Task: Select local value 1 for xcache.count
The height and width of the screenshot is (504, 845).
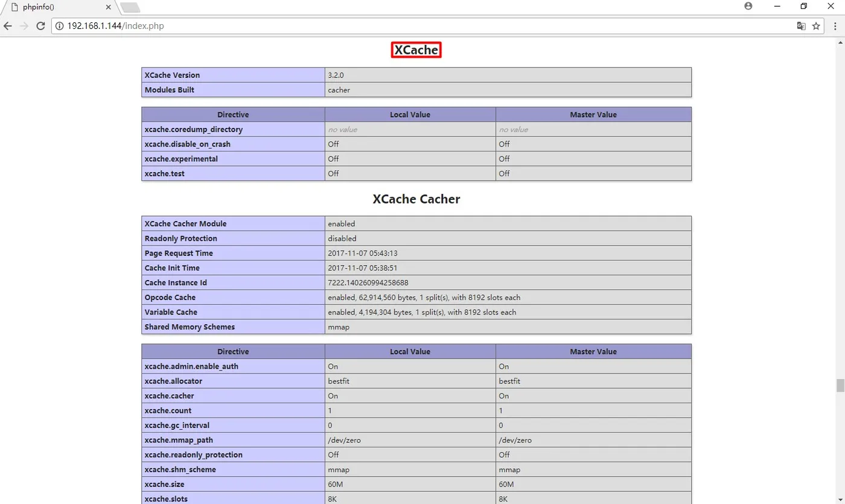Action: [330, 410]
